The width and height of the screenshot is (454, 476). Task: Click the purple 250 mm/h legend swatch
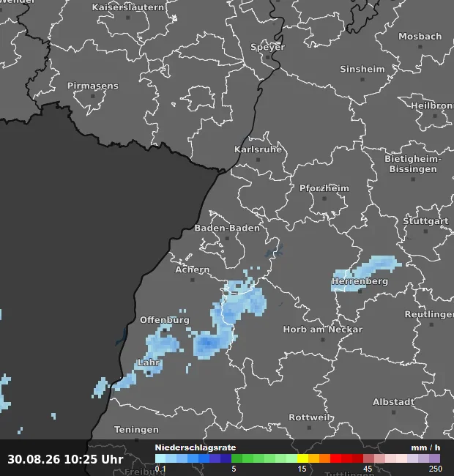[434, 458]
